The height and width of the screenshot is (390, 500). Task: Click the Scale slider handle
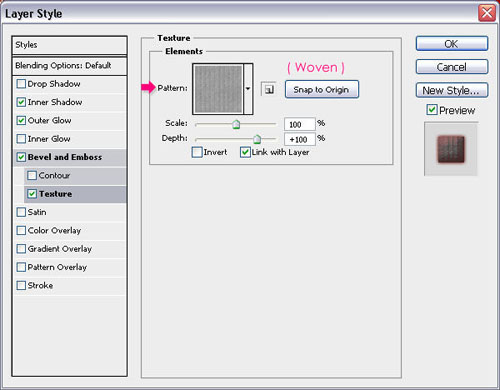236,125
